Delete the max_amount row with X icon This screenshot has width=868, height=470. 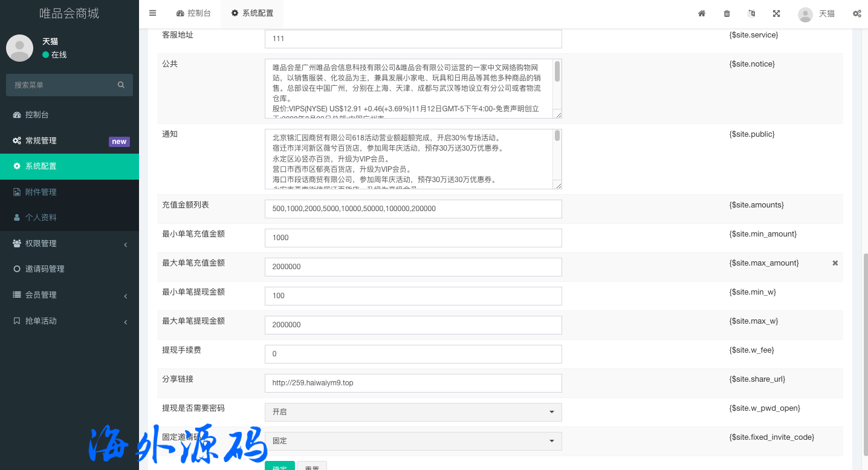click(835, 263)
